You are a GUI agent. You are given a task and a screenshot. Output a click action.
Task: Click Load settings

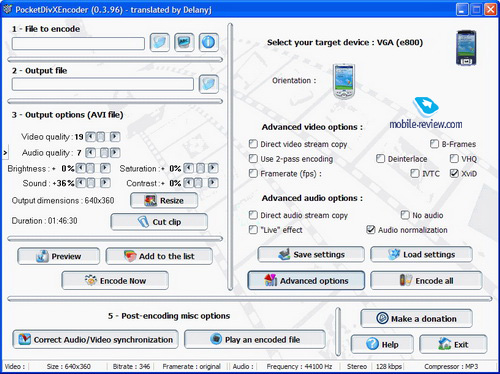click(x=422, y=255)
